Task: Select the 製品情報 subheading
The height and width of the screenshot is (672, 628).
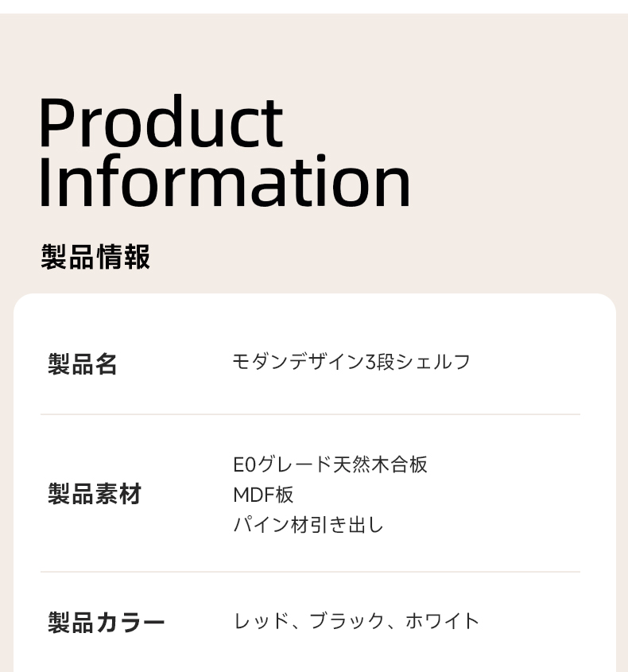Action: (95, 257)
